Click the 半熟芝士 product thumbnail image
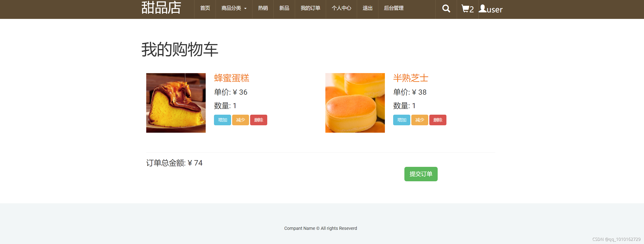The width and height of the screenshot is (644, 244). [x=355, y=103]
